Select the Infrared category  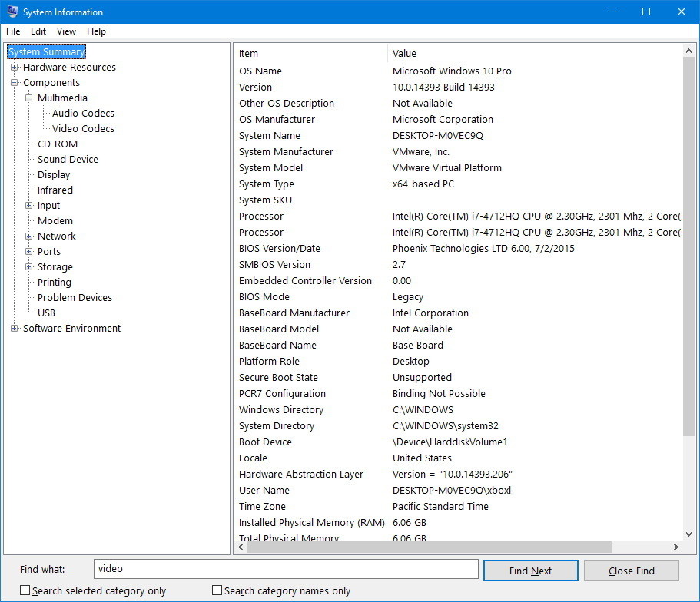[x=55, y=190]
